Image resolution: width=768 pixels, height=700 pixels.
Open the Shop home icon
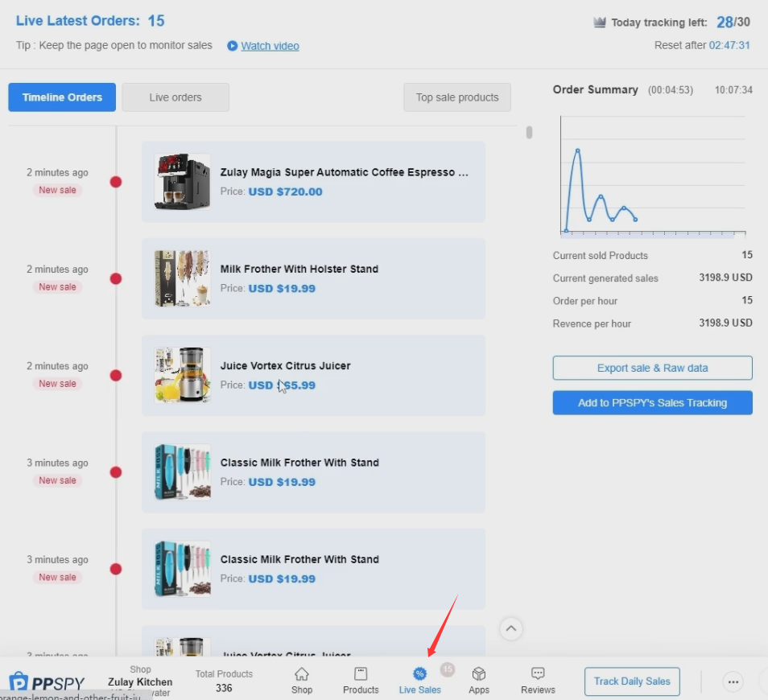point(301,674)
